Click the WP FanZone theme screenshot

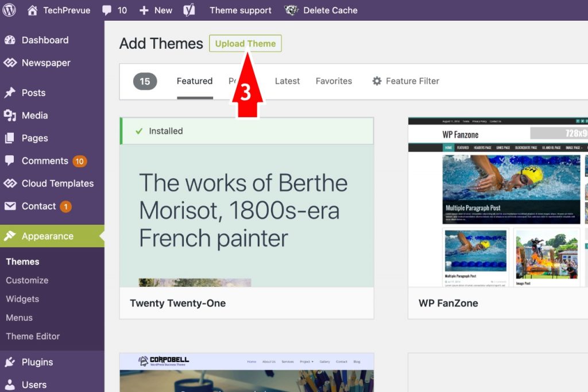pyautogui.click(x=498, y=202)
